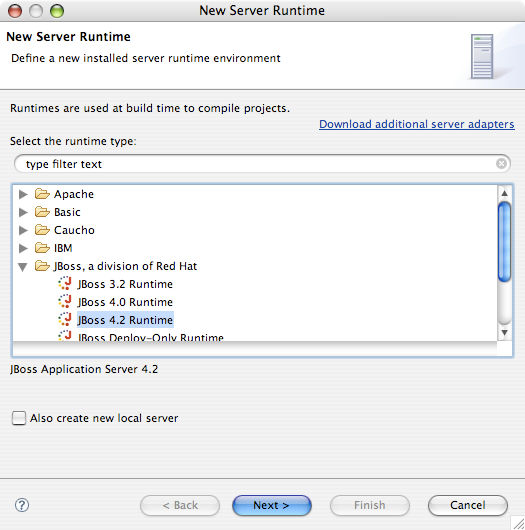Click the IBM folder icon

click(x=42, y=248)
